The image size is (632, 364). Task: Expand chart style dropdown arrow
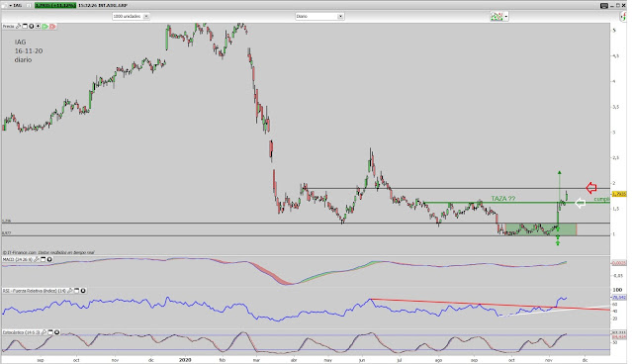506,17
